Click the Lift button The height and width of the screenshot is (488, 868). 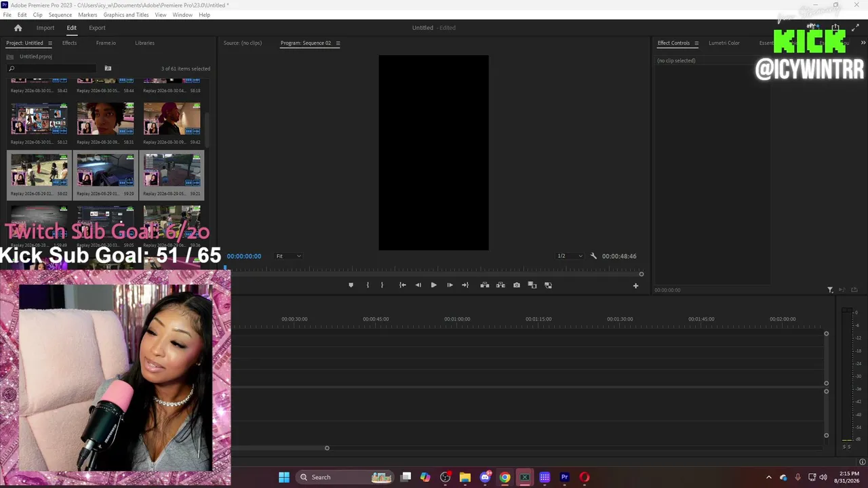(484, 285)
